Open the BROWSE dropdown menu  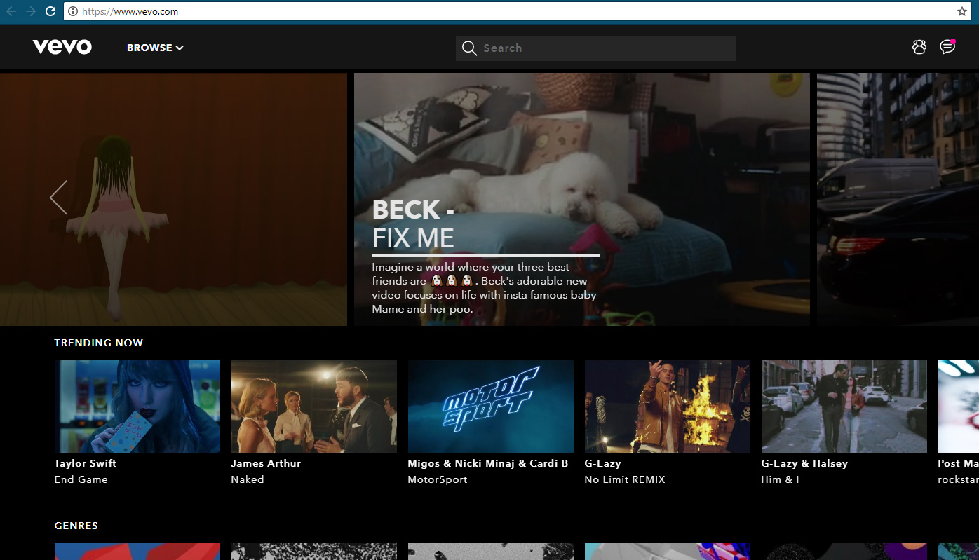coord(155,48)
